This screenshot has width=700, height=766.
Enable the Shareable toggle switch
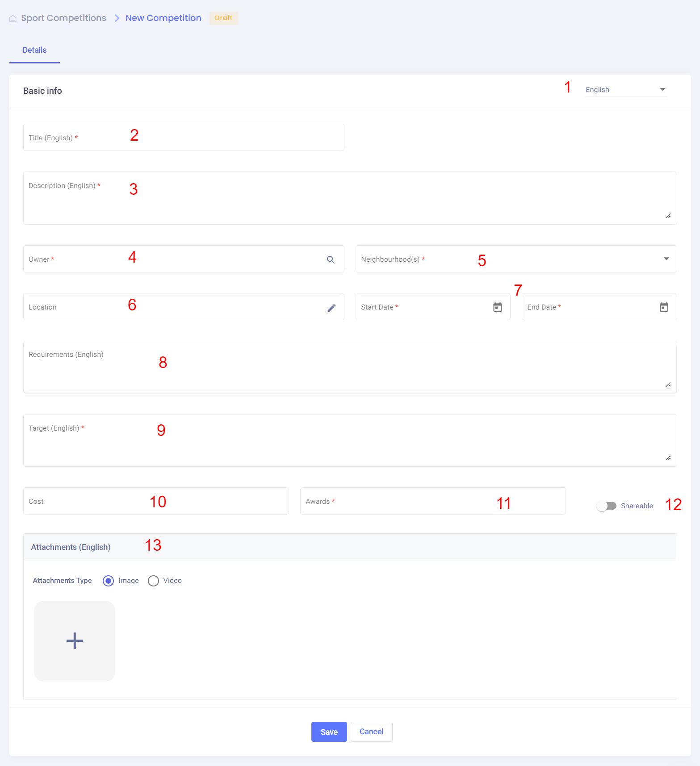click(x=606, y=506)
